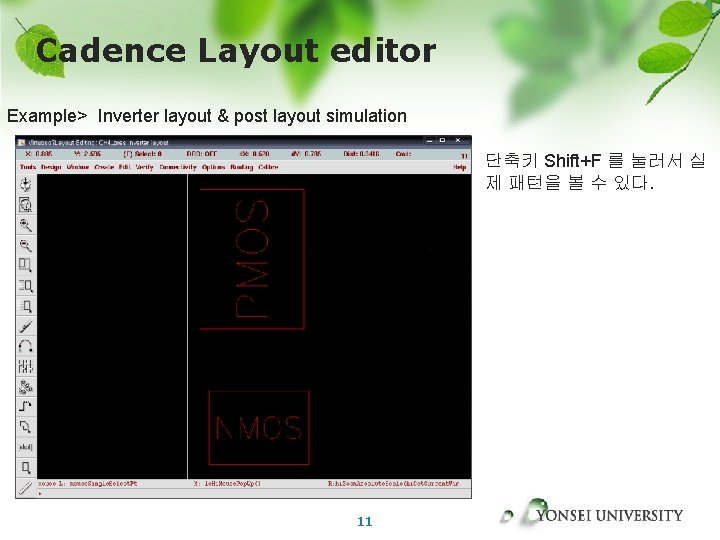The image size is (720, 540).
Task: Click the Undo arc icon
Action: pyautogui.click(x=26, y=346)
